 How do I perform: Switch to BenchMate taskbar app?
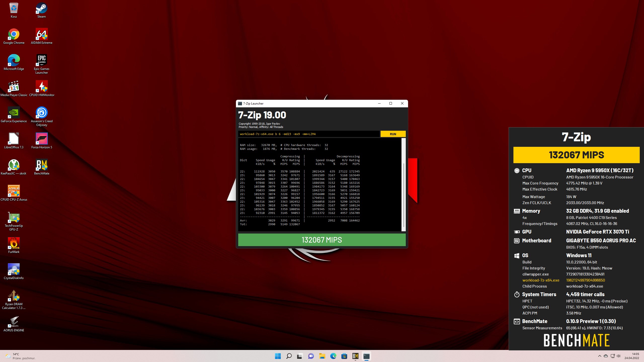click(x=355, y=356)
